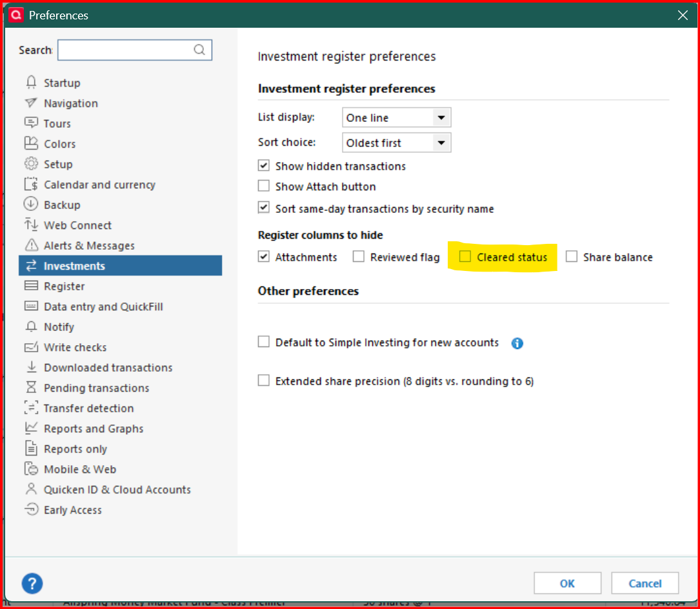700x609 pixels.
Task: Click the Downloaded transactions arrow icon
Action: pos(31,367)
